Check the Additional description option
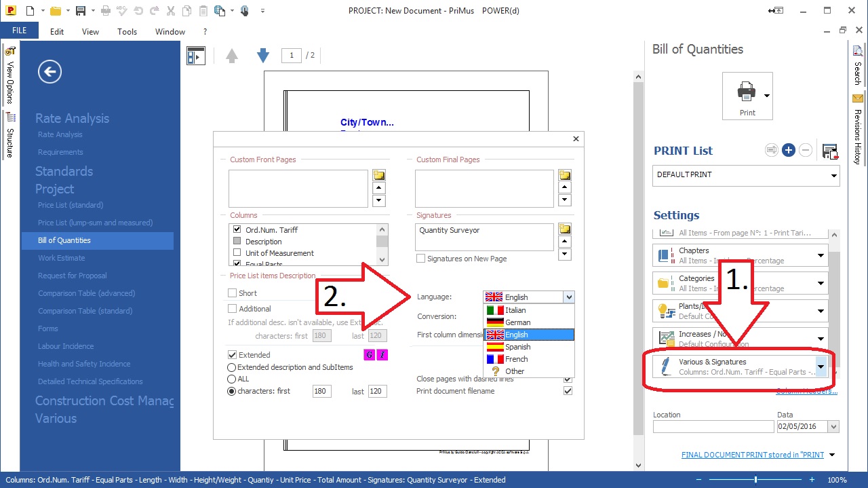 pos(233,309)
